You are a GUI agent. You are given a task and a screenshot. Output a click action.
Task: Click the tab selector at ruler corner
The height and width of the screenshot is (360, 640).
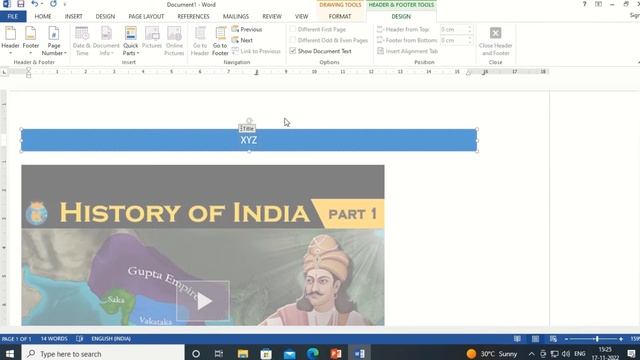click(4, 72)
